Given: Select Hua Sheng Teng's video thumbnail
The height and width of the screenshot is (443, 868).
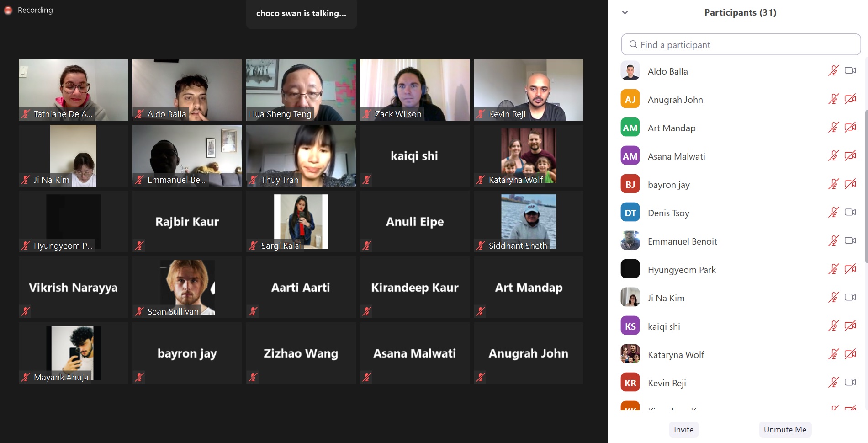Looking at the screenshot, I should click(x=301, y=90).
